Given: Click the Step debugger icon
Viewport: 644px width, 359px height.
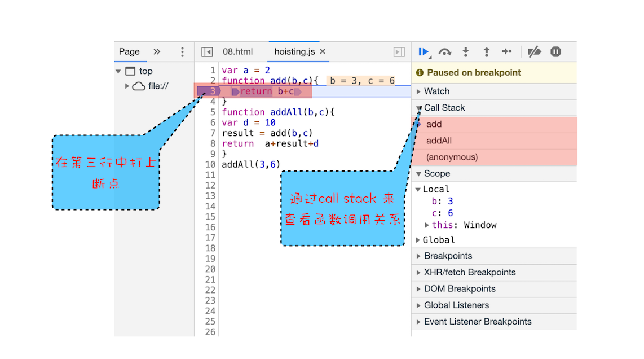Looking at the screenshot, I should [x=507, y=51].
